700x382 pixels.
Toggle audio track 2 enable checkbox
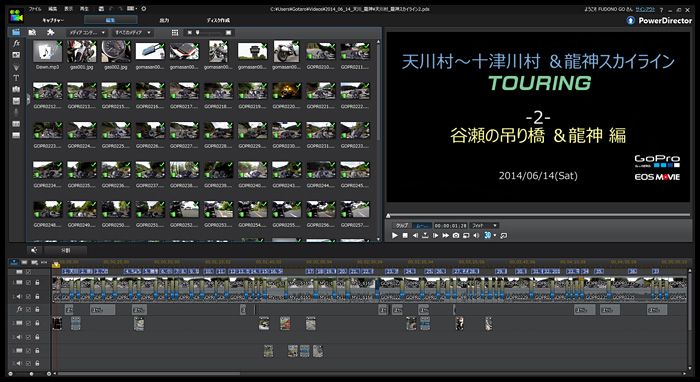pyautogui.click(x=29, y=337)
